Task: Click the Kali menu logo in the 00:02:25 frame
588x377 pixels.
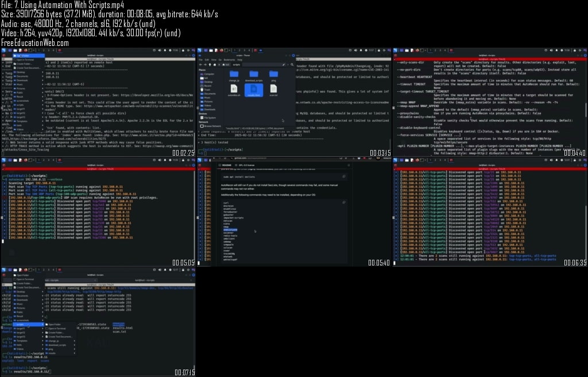Action: pyautogui.click(x=3, y=51)
